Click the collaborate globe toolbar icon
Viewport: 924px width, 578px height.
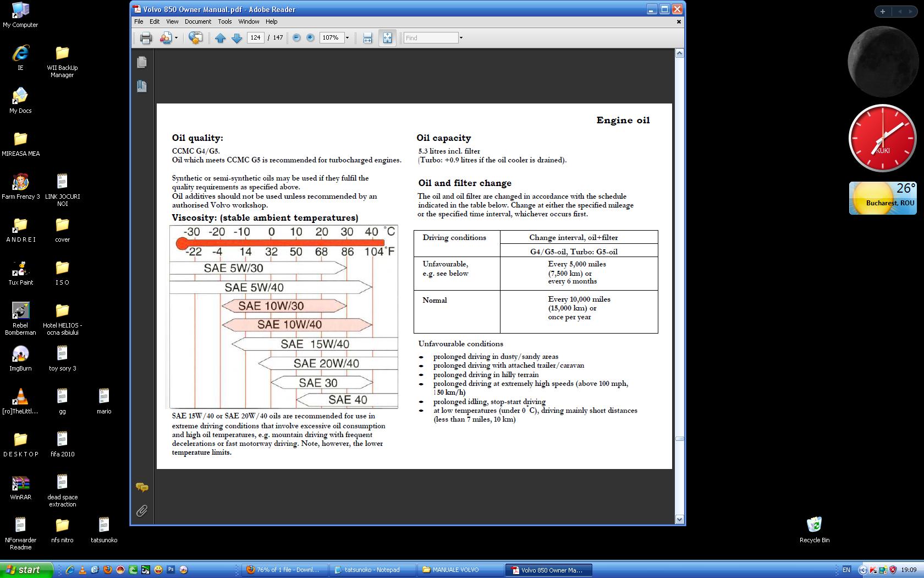point(195,38)
